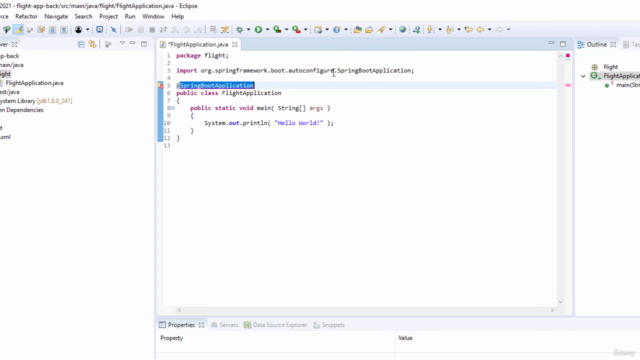Select the flight package in Outline
The height and width of the screenshot is (360, 640).
click(x=610, y=67)
